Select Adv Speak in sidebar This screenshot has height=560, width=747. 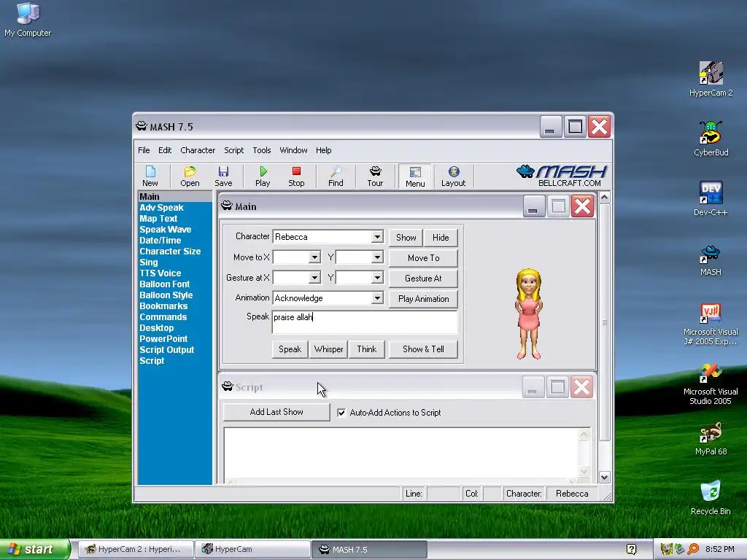[161, 208]
